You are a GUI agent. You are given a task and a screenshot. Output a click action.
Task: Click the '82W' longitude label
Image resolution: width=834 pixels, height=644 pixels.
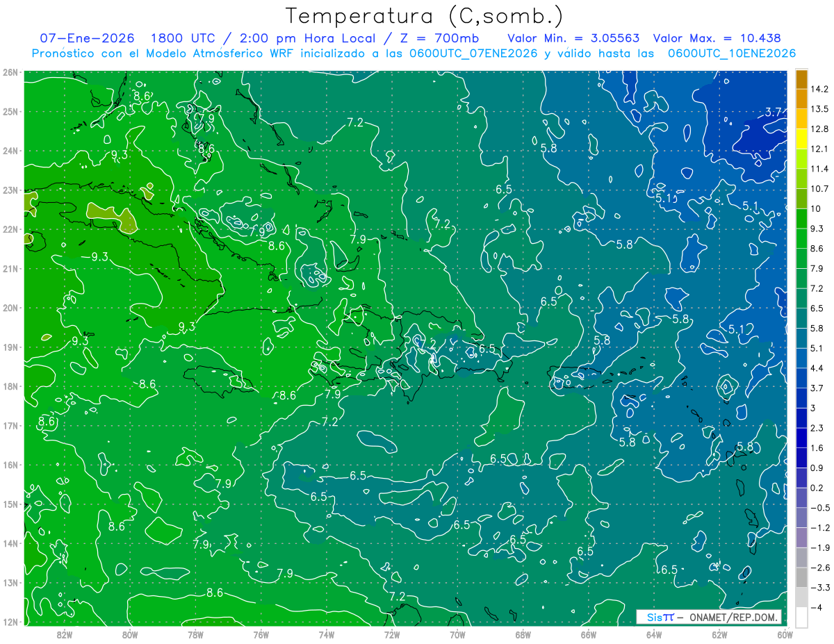coord(64,634)
